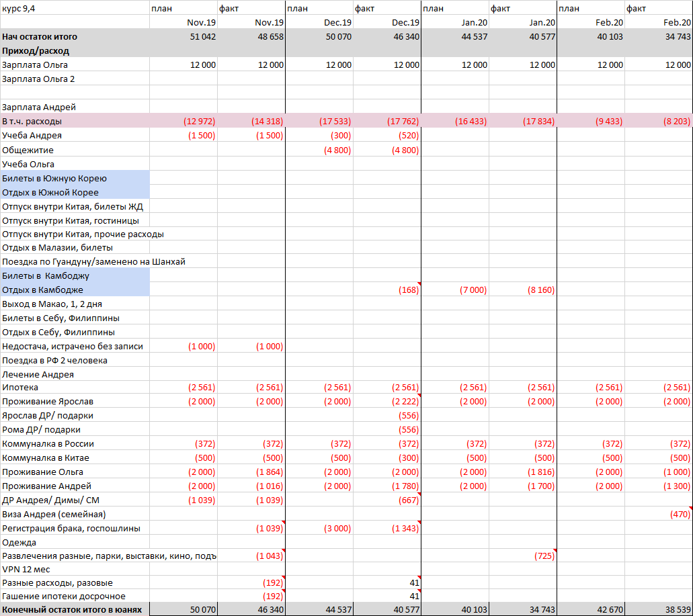693x616 pixels.
Task: Click the 'Отдых в Камбодже' cell
Action: [x=75, y=290]
